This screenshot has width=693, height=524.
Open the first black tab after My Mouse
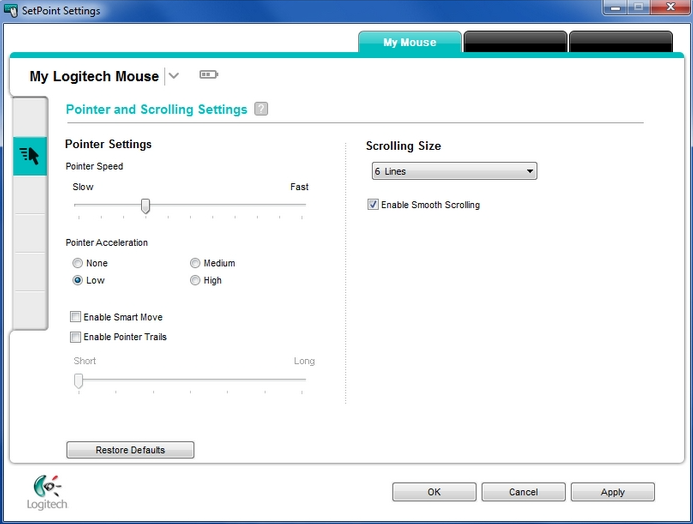(x=515, y=42)
